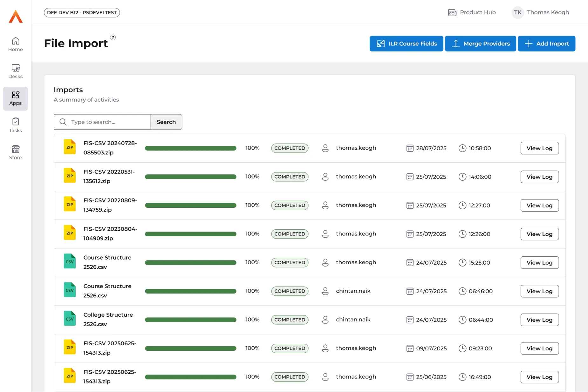
Task: Click the orange app logo
Action: pyautogui.click(x=16, y=17)
